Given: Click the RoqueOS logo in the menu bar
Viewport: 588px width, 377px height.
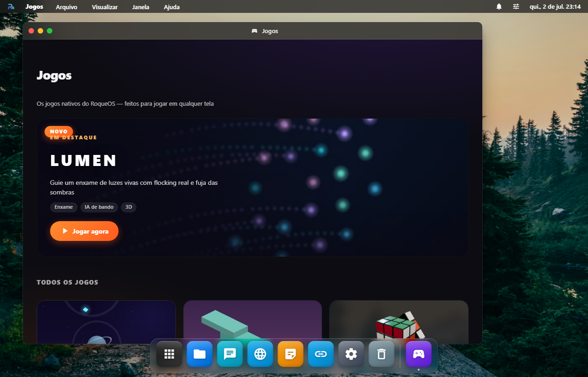Looking at the screenshot, I should pyautogui.click(x=11, y=6).
